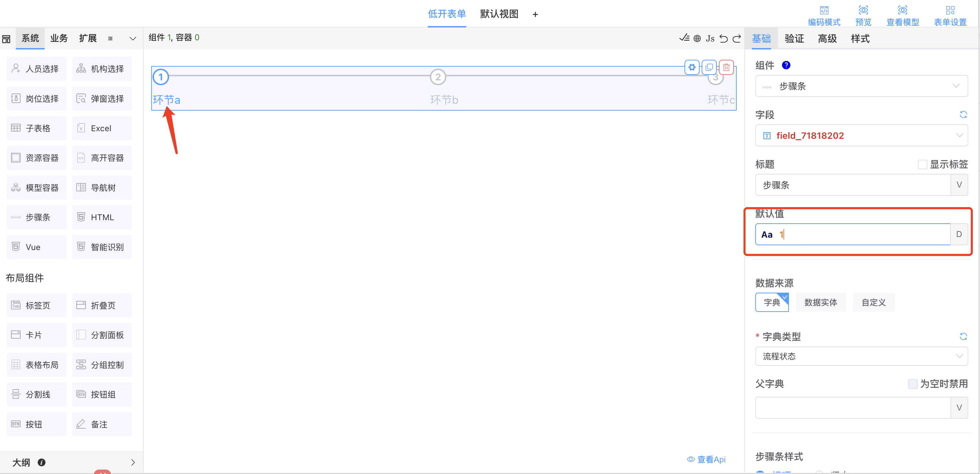Click the redo arrow icon

pyautogui.click(x=737, y=38)
